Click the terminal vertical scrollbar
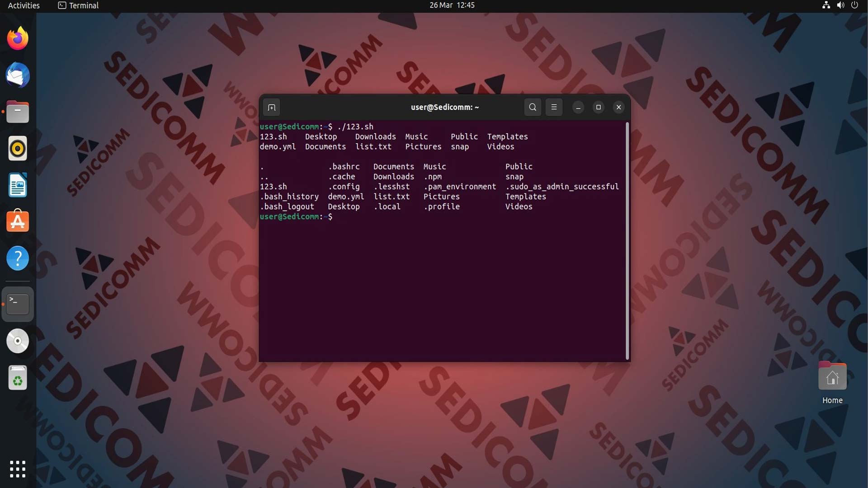Viewport: 868px width, 488px height. pyautogui.click(x=627, y=241)
